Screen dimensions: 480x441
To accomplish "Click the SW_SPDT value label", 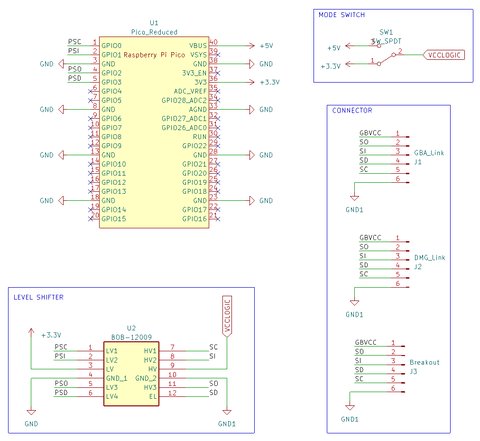I will [387, 41].
